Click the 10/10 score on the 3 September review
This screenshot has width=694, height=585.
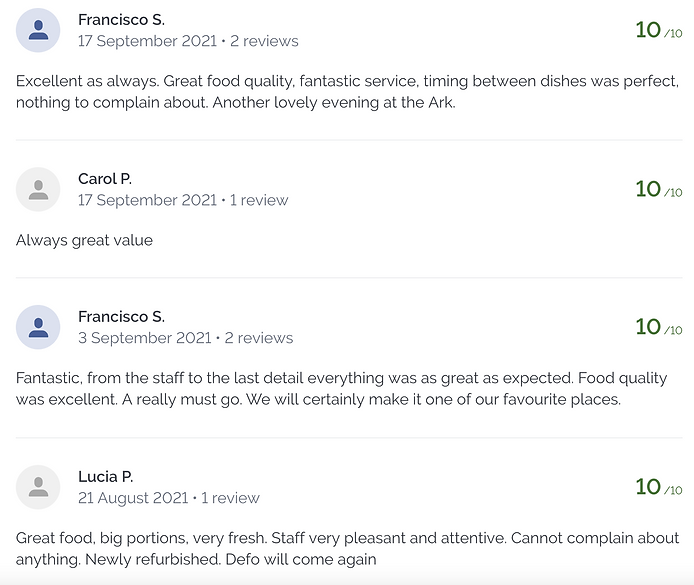pyautogui.click(x=659, y=327)
